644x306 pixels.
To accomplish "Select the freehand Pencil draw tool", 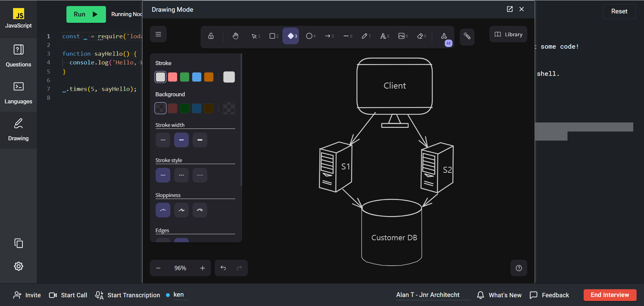I will click(x=365, y=36).
